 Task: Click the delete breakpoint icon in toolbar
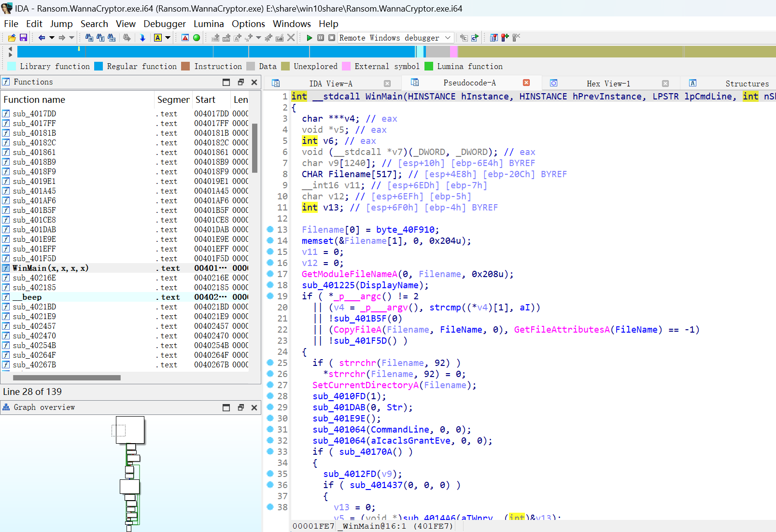pos(516,38)
